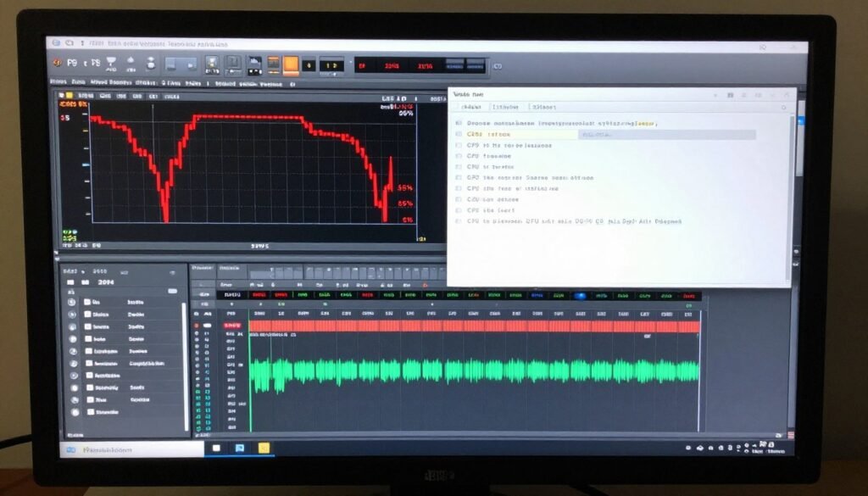Enable the first CPU option checkbox in the dialog
This screenshot has width=868, height=496.
click(x=460, y=148)
